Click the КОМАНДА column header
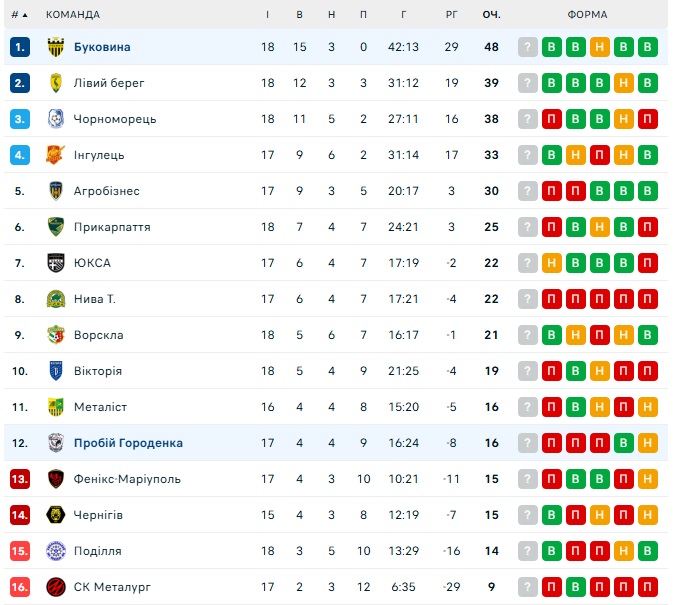The height and width of the screenshot is (605, 678). [73, 15]
